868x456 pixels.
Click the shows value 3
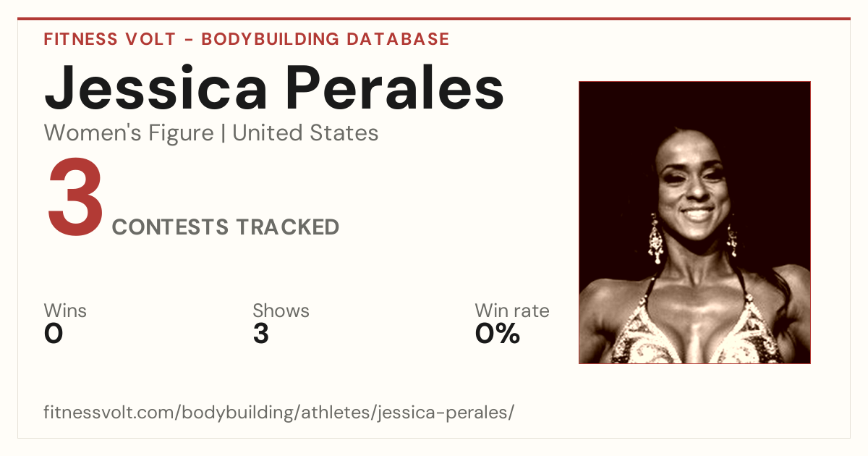coord(261,334)
